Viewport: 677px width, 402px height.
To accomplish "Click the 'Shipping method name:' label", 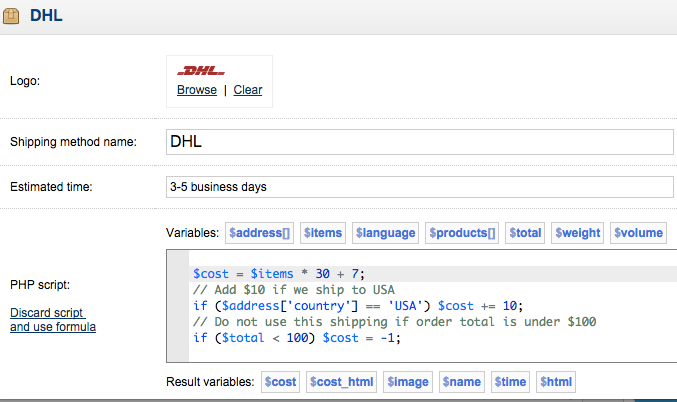I will point(73,142).
